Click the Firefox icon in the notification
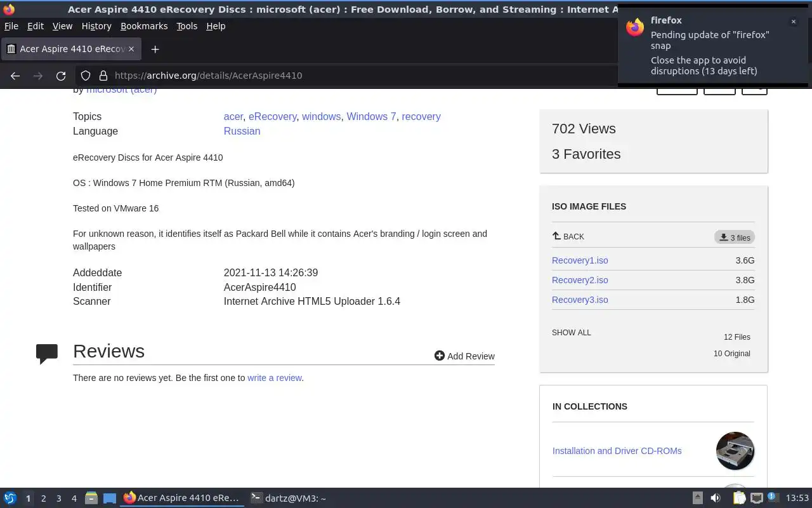Screen dimensions: 812x508 635,27
